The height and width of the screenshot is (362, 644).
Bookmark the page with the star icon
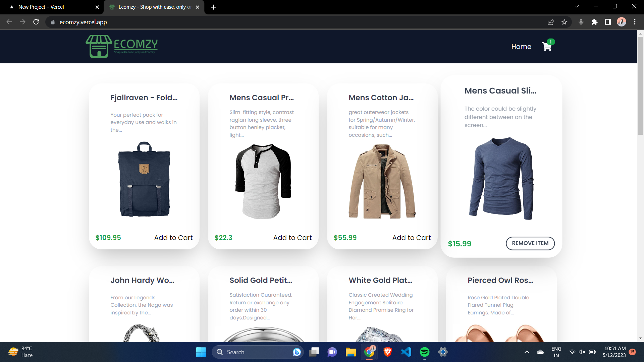(565, 22)
